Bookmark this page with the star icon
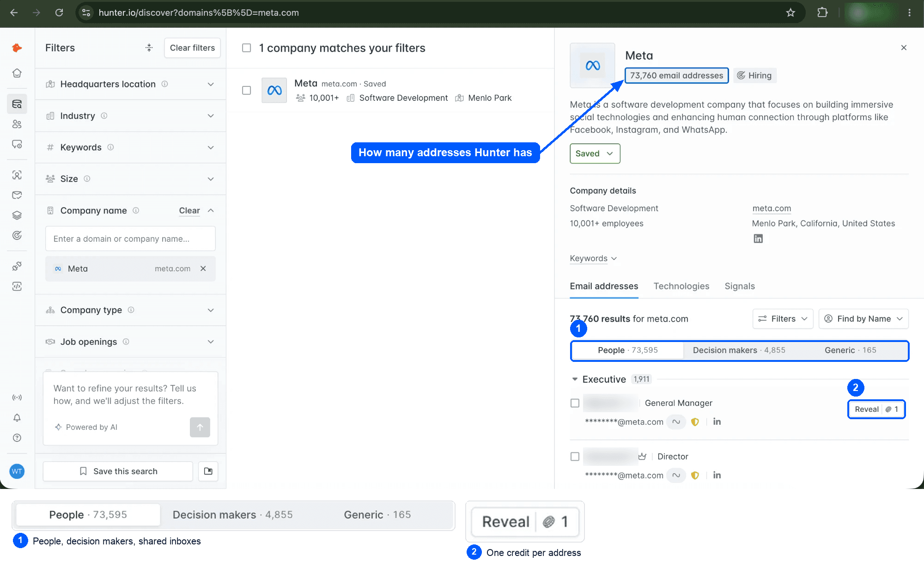Screen dimensions: 924x574 tap(790, 12)
